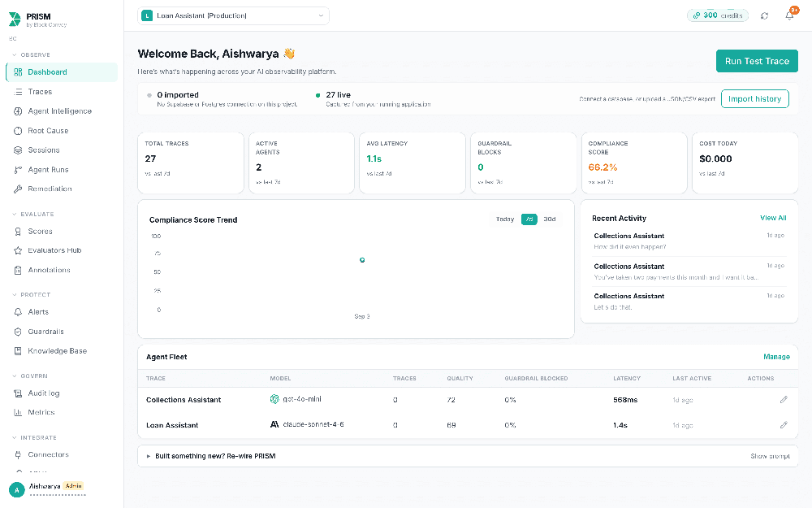This screenshot has height=508, width=812.
Task: Click the gpt-4o-mini model cell
Action: tap(296, 399)
